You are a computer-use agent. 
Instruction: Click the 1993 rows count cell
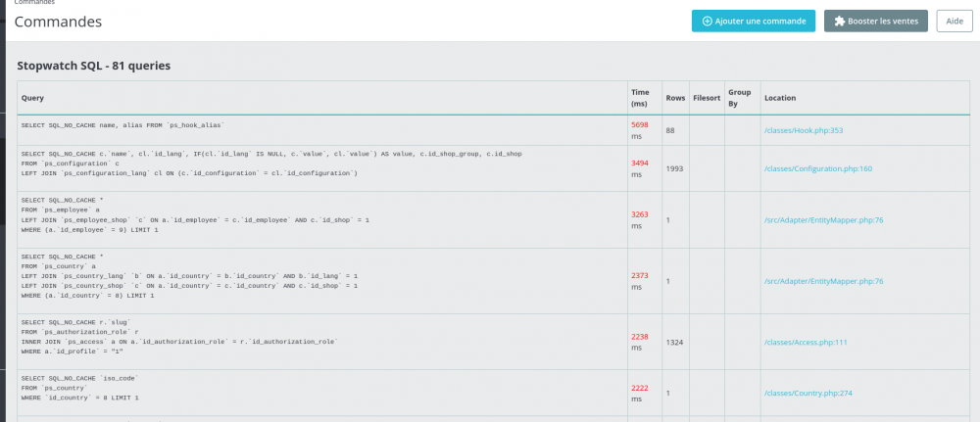click(x=674, y=168)
